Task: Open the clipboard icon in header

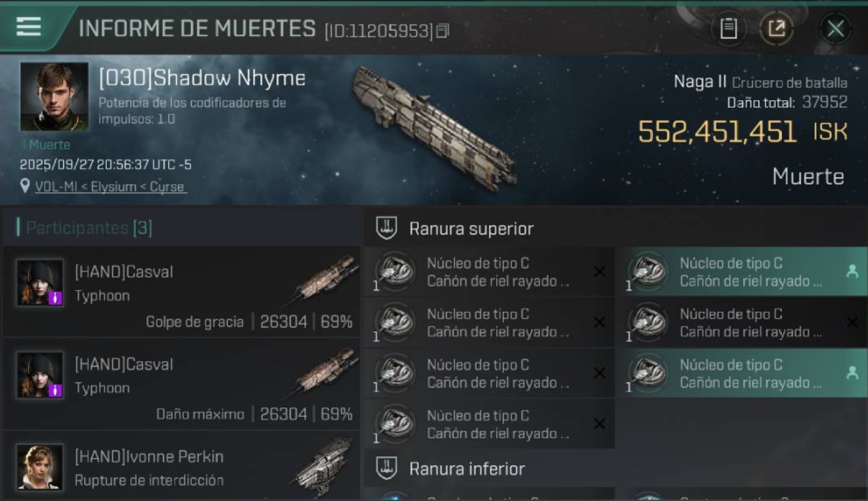Action: pos(728,29)
